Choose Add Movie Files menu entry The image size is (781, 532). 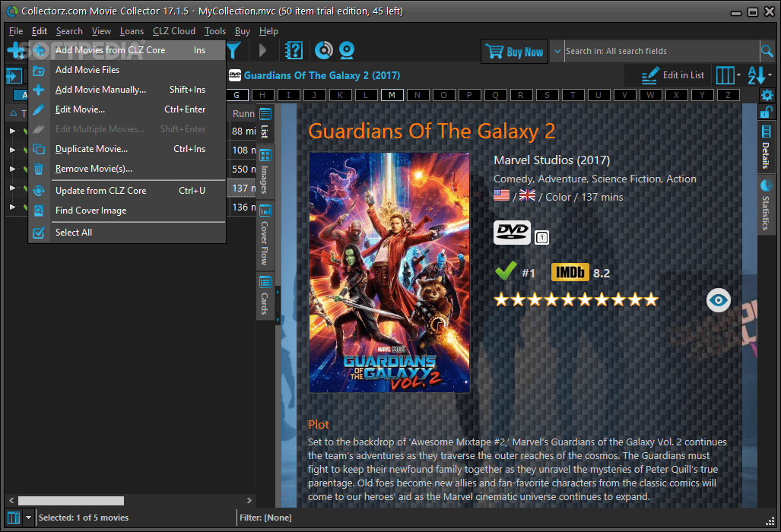127,70
